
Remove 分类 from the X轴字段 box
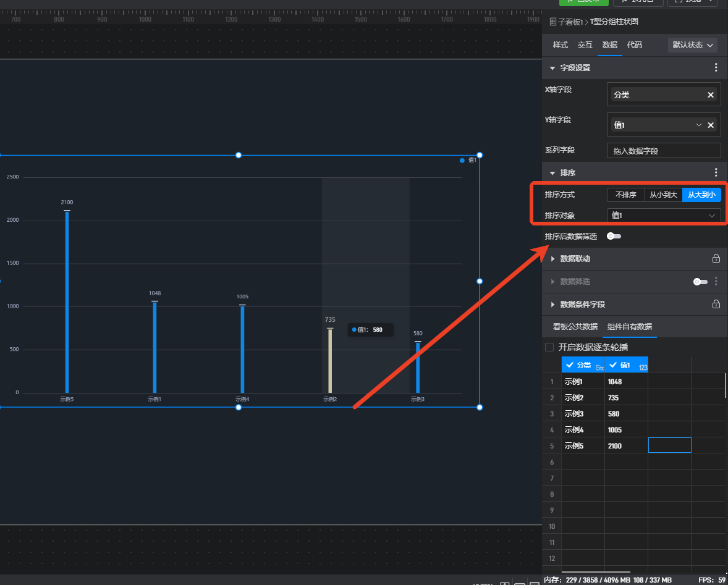710,95
